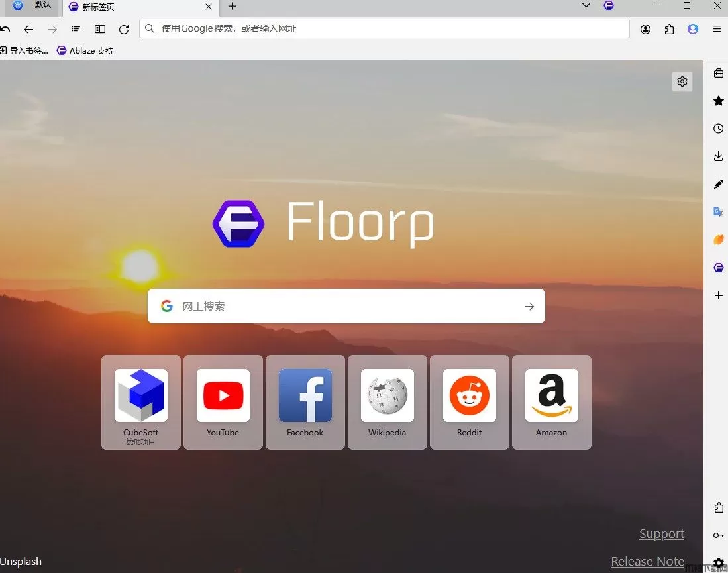
Task: Open the bookmarks star panel in sidebar
Action: click(718, 101)
